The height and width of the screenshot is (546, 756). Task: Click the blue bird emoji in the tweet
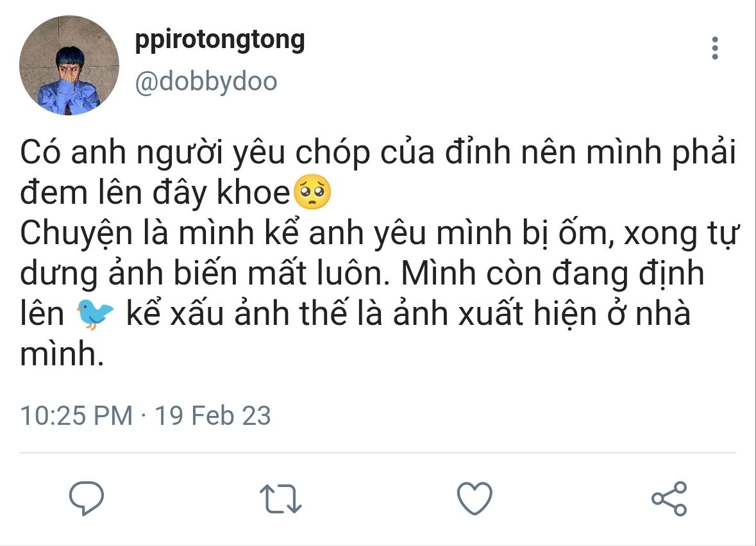(95, 315)
